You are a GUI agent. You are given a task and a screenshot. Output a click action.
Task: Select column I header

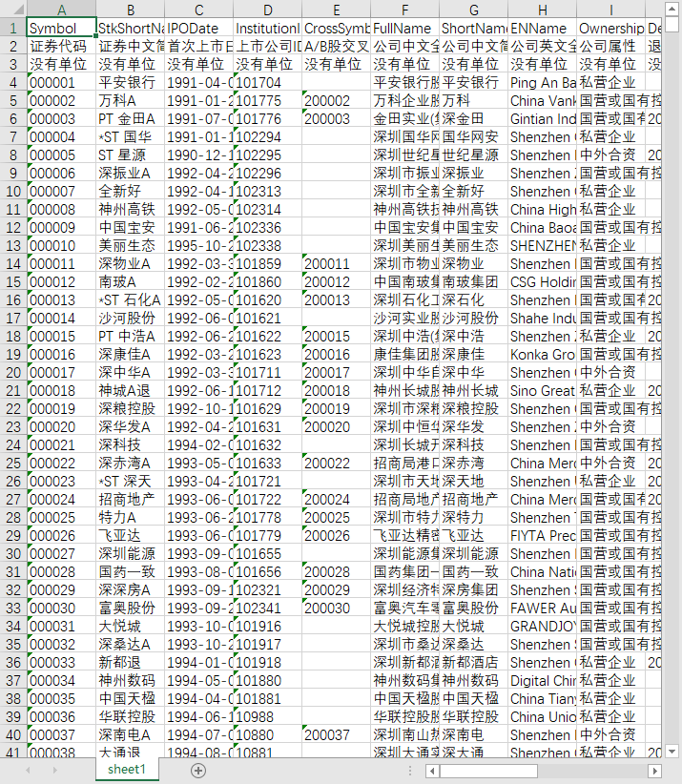[611, 10]
